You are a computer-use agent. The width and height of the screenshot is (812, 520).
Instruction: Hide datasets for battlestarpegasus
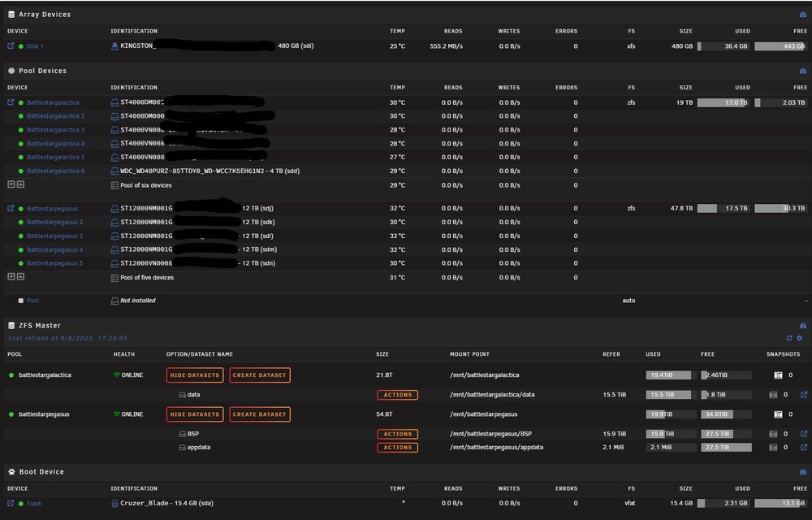click(195, 414)
